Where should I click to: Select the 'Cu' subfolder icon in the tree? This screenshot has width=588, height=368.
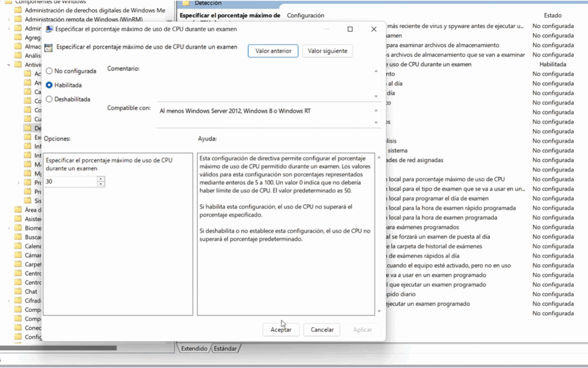[x=28, y=119]
